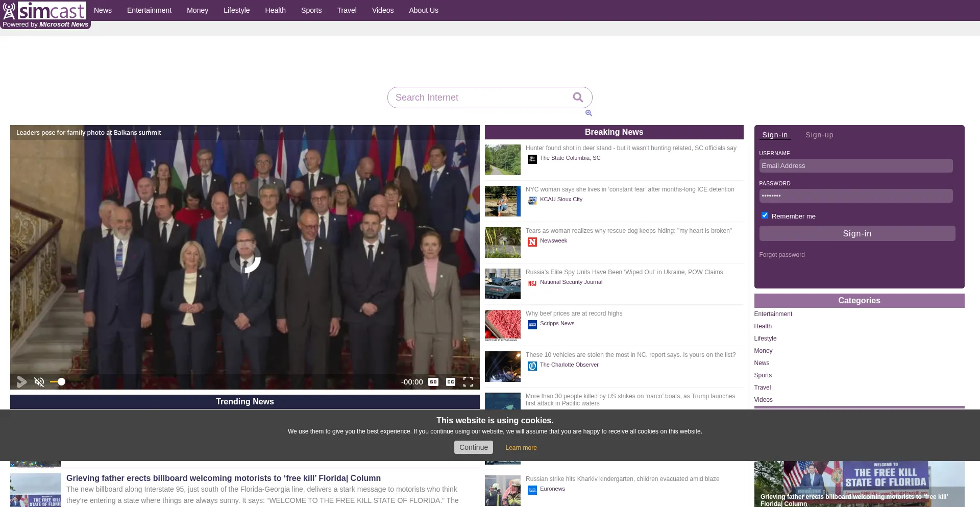Image resolution: width=980 pixels, height=507 pixels.
Task: Click the Forgot password link
Action: [x=781, y=255]
